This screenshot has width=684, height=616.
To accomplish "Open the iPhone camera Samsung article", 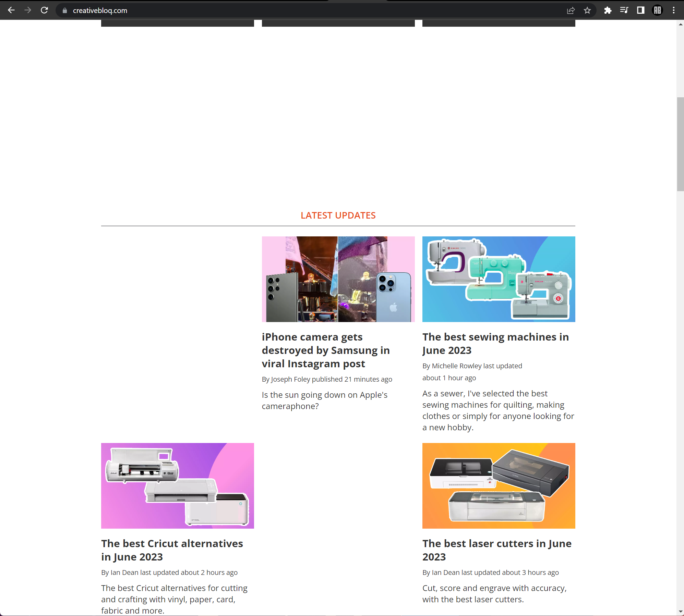I will 325,350.
